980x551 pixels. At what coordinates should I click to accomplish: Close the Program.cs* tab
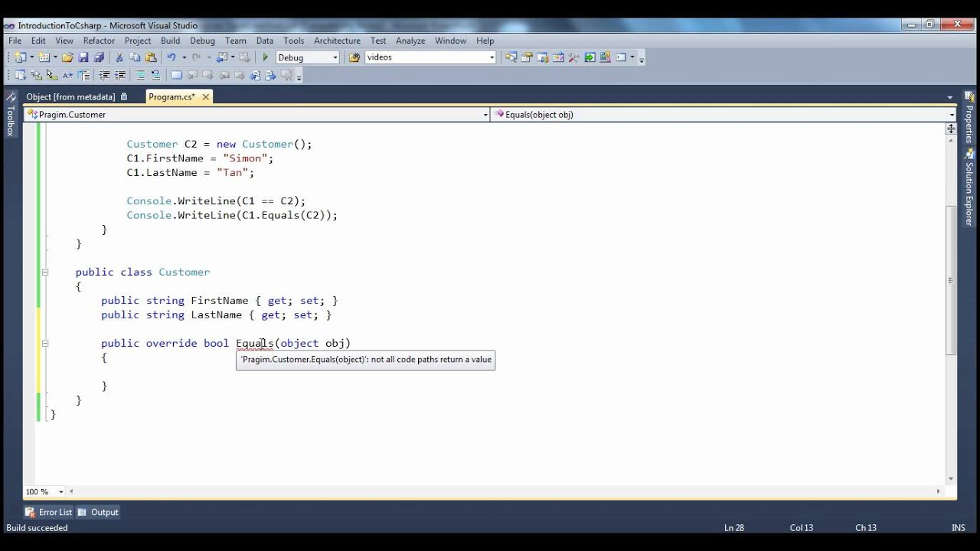[x=205, y=97]
